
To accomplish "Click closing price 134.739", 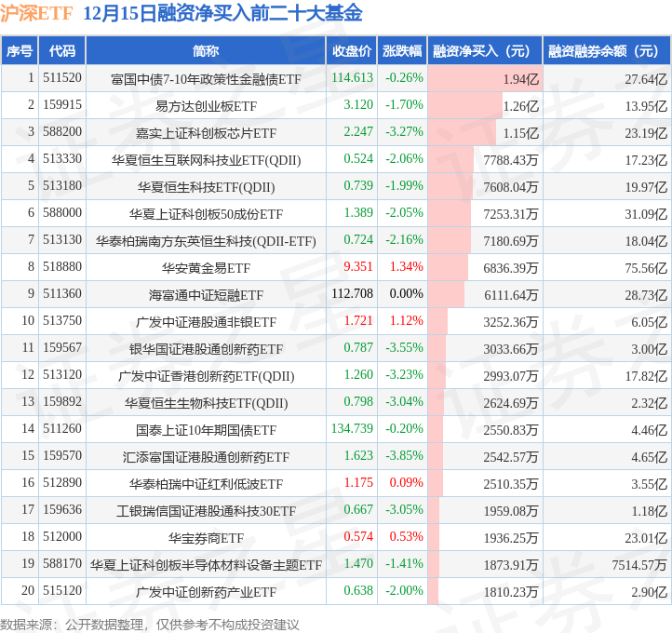I will [x=352, y=428].
